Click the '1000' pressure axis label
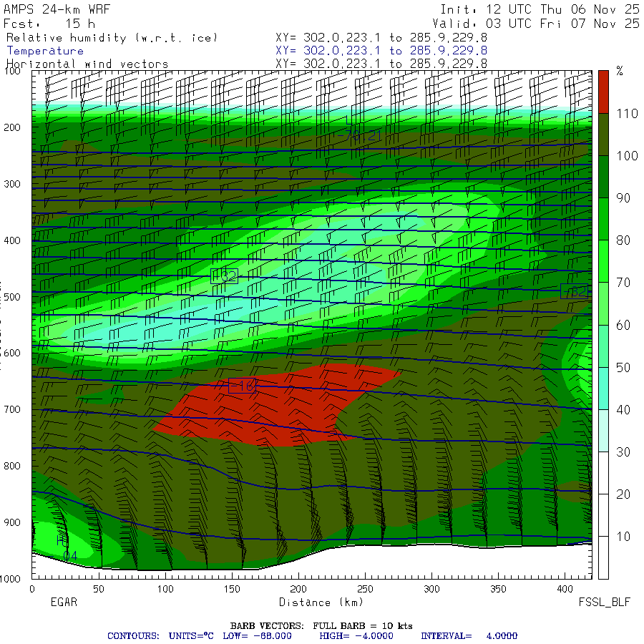Screen dimensions: 644x644 [x=10, y=579]
